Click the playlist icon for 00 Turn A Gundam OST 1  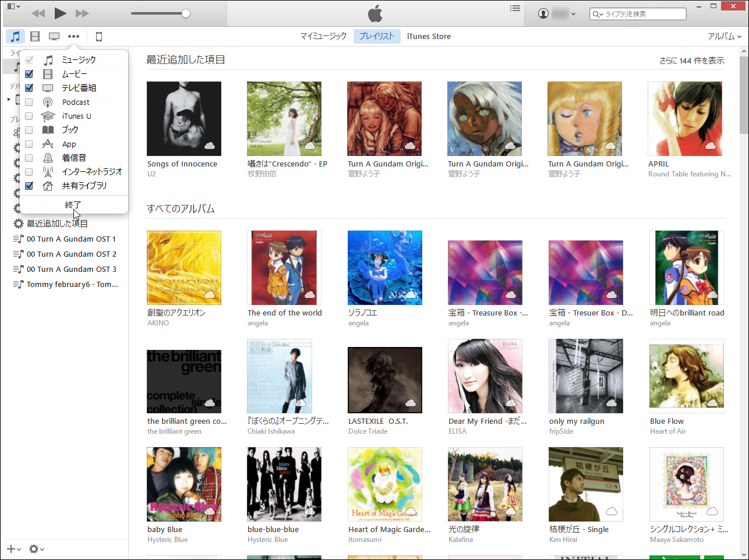(x=19, y=239)
